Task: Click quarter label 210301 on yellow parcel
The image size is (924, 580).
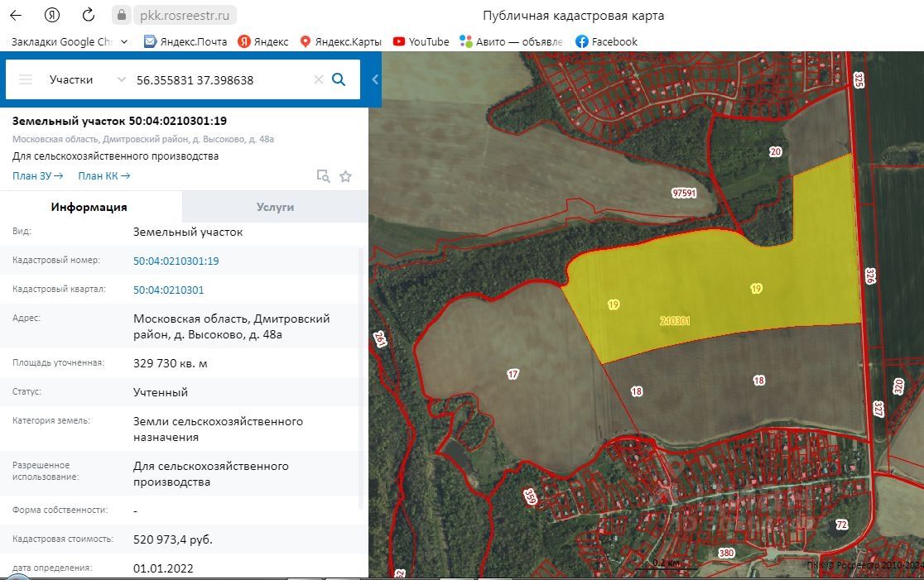Action: (675, 321)
